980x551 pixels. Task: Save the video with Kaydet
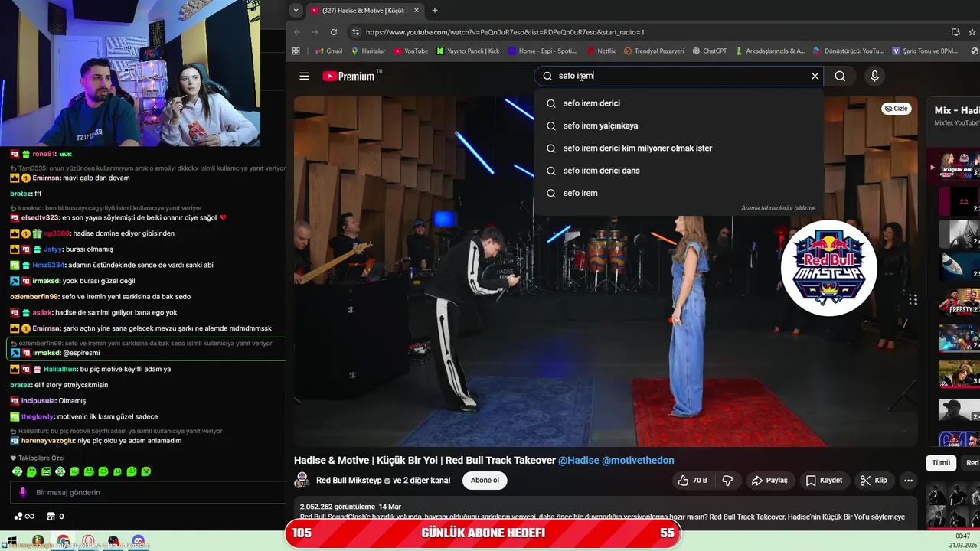point(824,481)
